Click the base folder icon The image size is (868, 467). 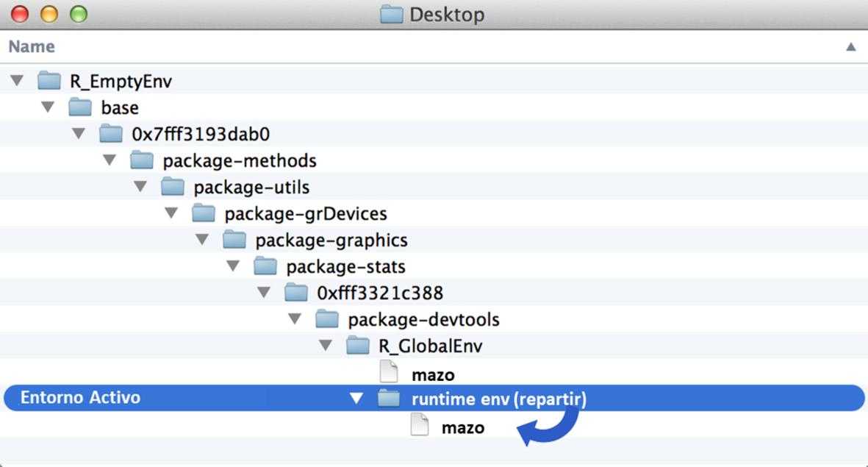[x=80, y=107]
